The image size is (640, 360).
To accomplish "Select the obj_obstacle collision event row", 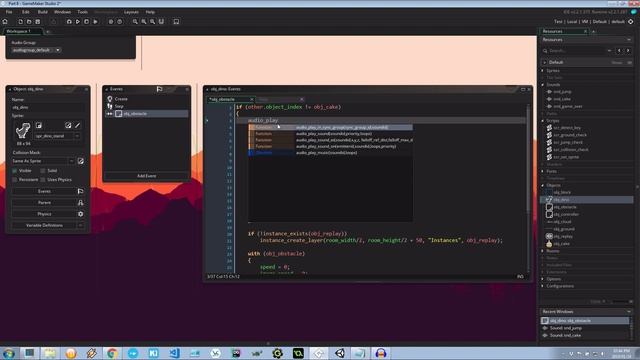I will 147,113.
